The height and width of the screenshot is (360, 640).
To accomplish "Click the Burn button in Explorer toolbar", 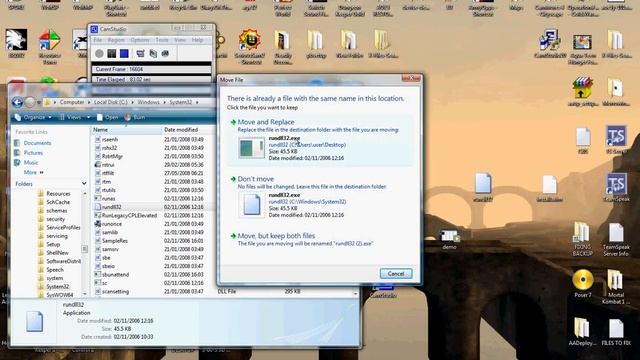I will pyautogui.click(x=135, y=117).
